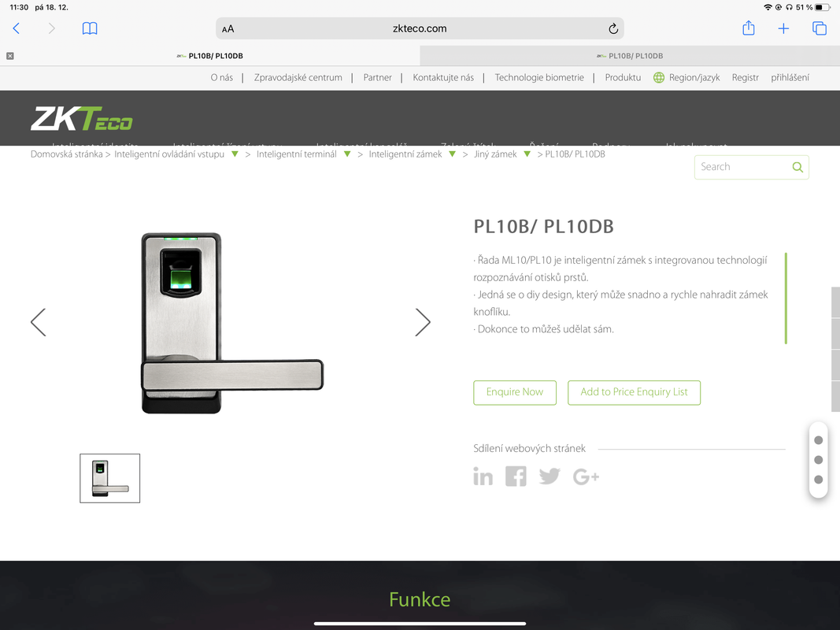
Task: Click the search magnifier icon
Action: 797,167
